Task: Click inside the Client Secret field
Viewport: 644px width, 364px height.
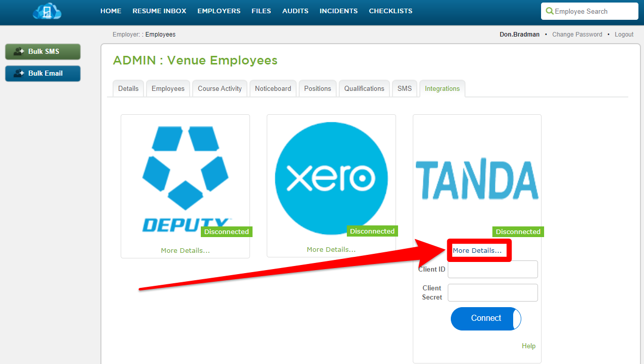Action: click(492, 292)
